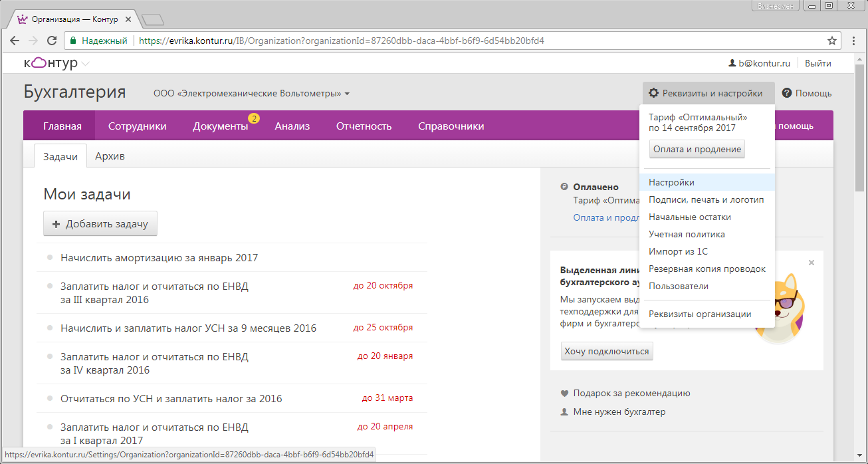This screenshot has width=868, height=464.
Task: Open a new browser tab
Action: (x=153, y=20)
